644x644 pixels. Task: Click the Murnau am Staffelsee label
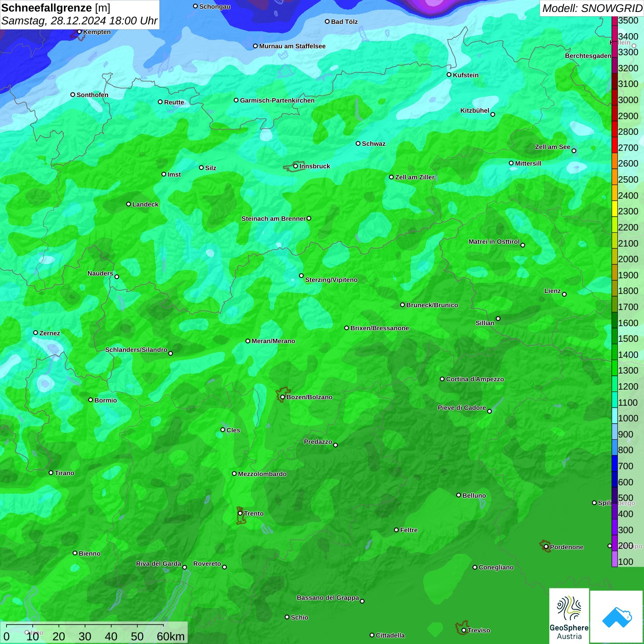pyautogui.click(x=292, y=46)
